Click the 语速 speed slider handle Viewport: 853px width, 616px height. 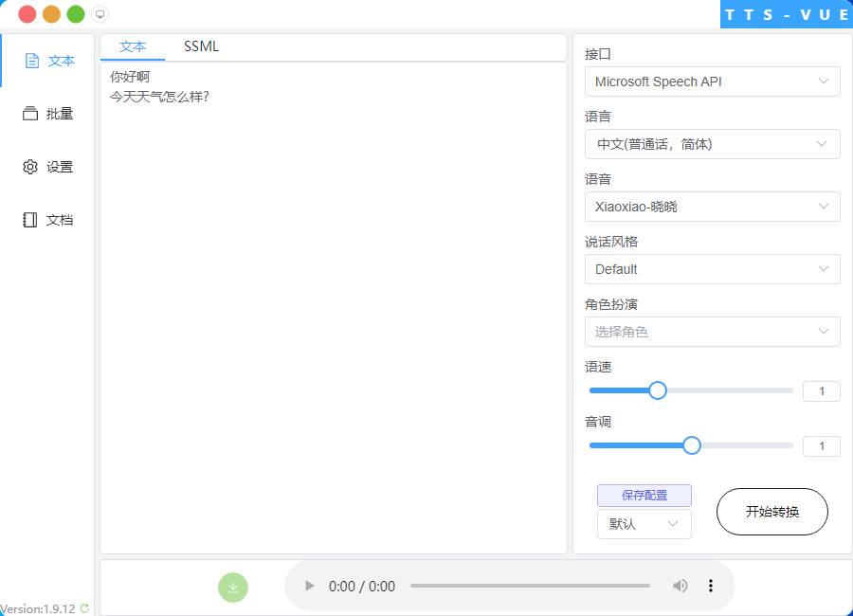(658, 390)
